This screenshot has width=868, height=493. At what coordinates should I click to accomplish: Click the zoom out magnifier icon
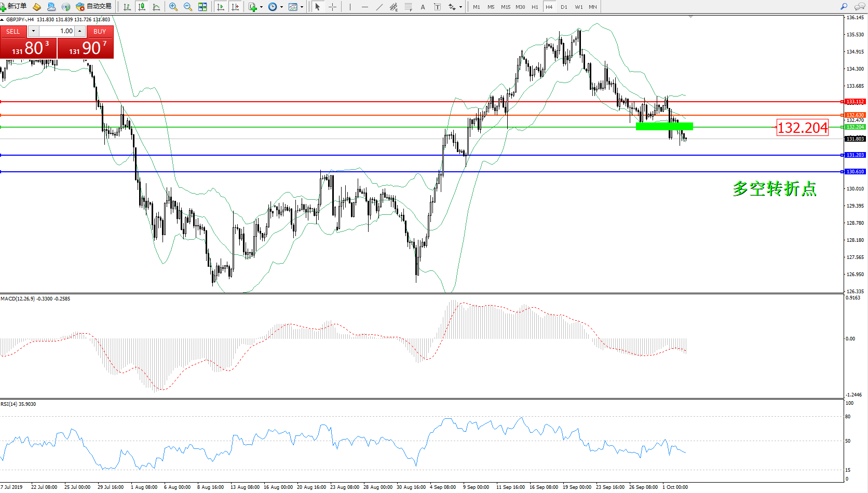point(188,7)
